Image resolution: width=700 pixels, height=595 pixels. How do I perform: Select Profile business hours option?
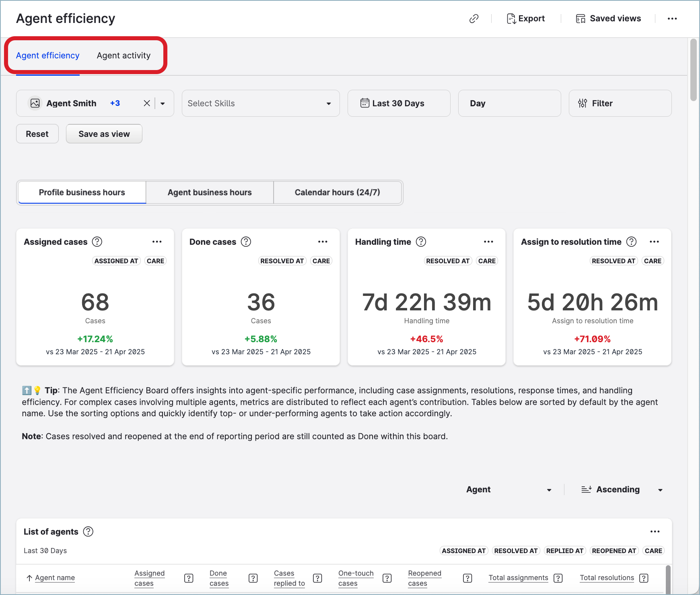click(82, 192)
